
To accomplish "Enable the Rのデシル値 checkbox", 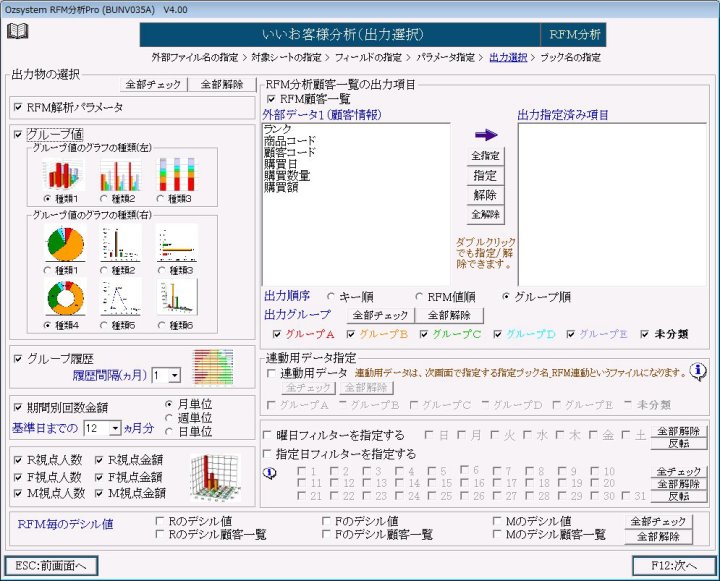I will pyautogui.click(x=161, y=521).
